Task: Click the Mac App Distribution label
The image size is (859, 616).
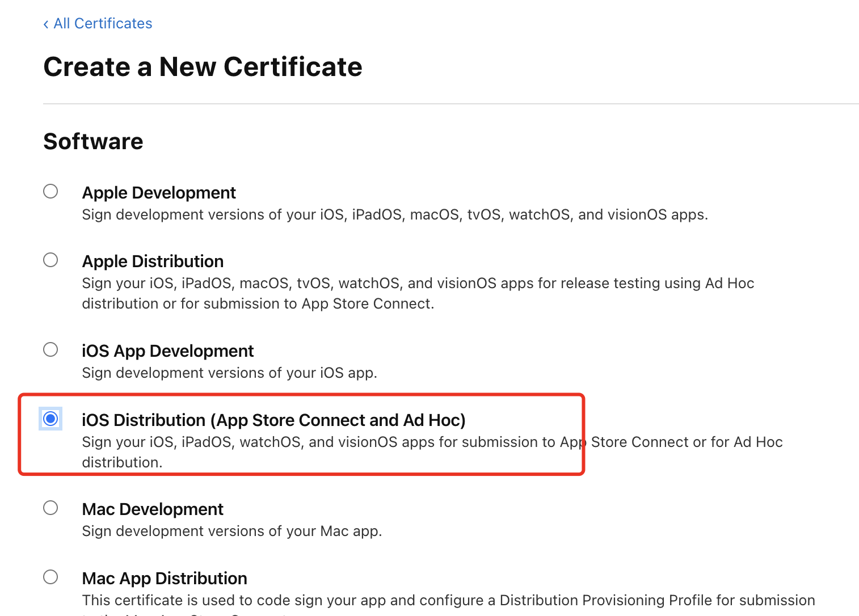Action: [x=165, y=579]
